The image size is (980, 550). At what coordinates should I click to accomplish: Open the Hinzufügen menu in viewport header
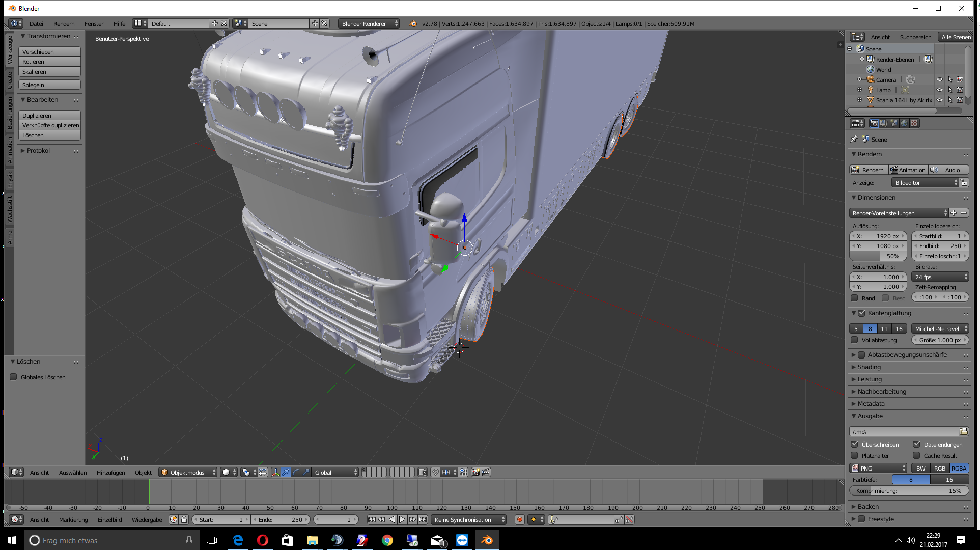pyautogui.click(x=110, y=472)
